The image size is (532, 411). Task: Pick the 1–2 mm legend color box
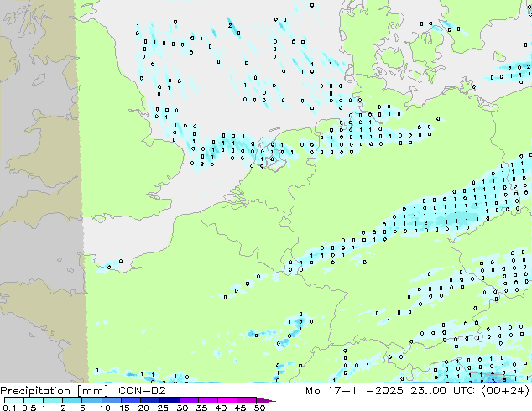point(53,400)
